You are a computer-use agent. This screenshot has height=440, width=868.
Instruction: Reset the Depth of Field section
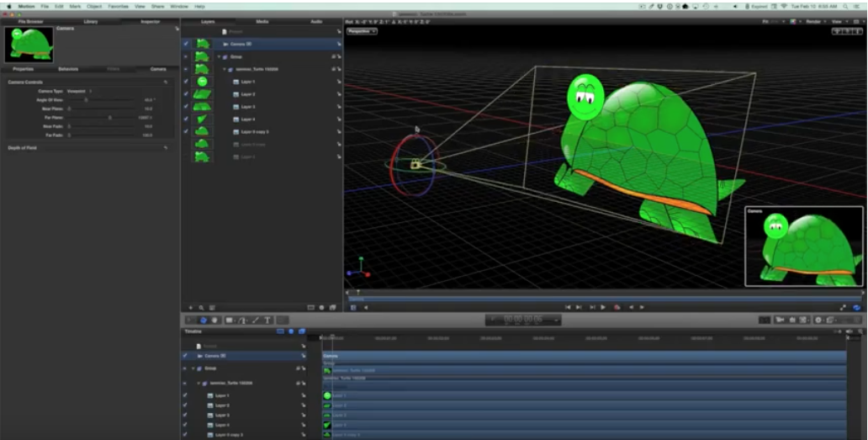pyautogui.click(x=166, y=148)
